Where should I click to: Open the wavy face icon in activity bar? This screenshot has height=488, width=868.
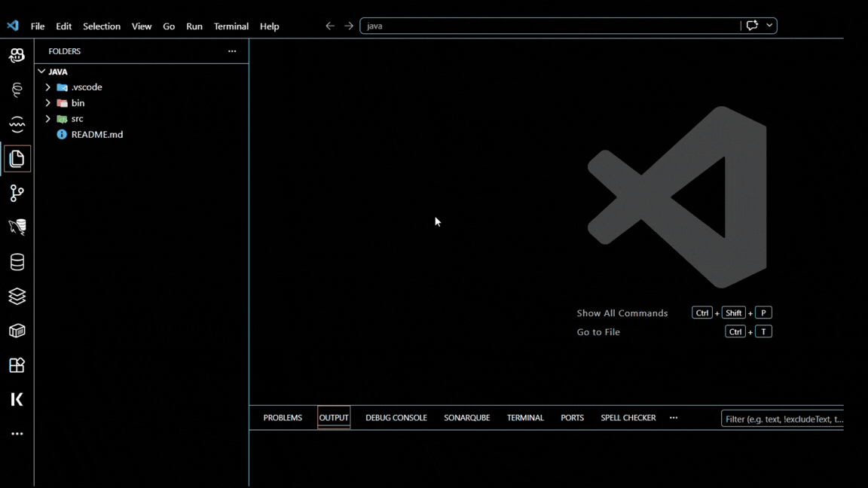(17, 124)
